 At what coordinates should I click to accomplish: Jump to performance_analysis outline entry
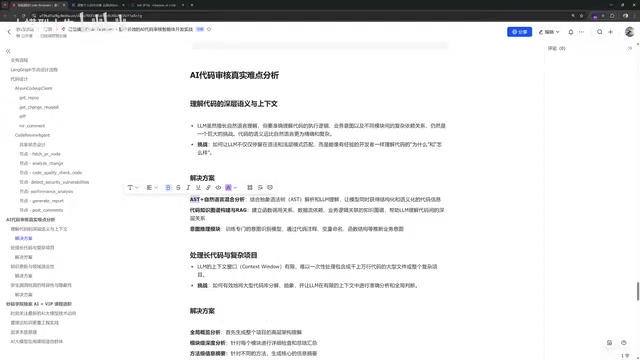click(x=46, y=191)
